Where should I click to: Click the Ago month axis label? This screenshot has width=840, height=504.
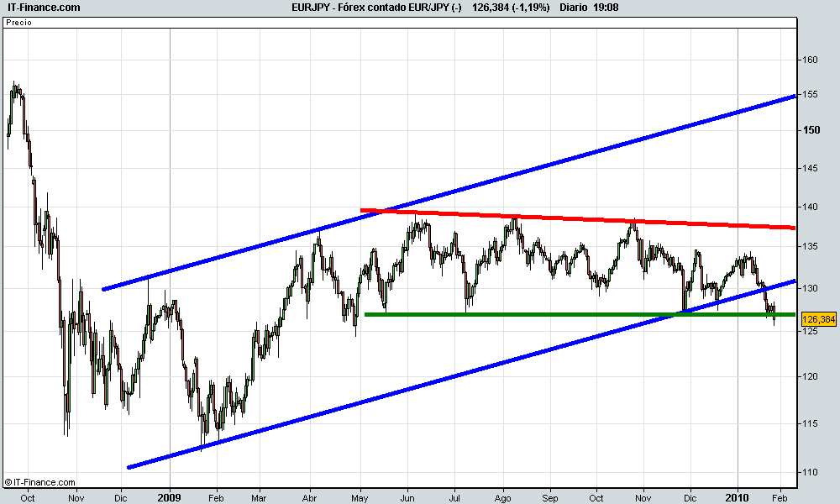pyautogui.click(x=502, y=498)
